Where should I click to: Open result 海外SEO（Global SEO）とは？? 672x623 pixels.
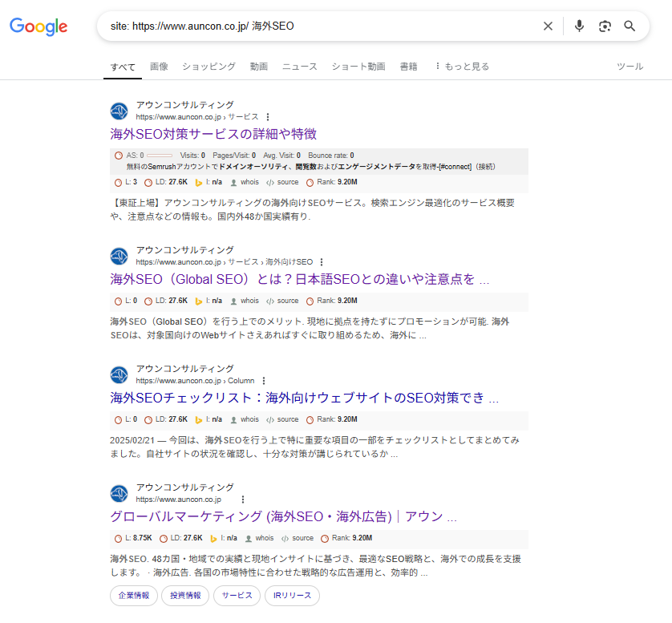tap(299, 279)
